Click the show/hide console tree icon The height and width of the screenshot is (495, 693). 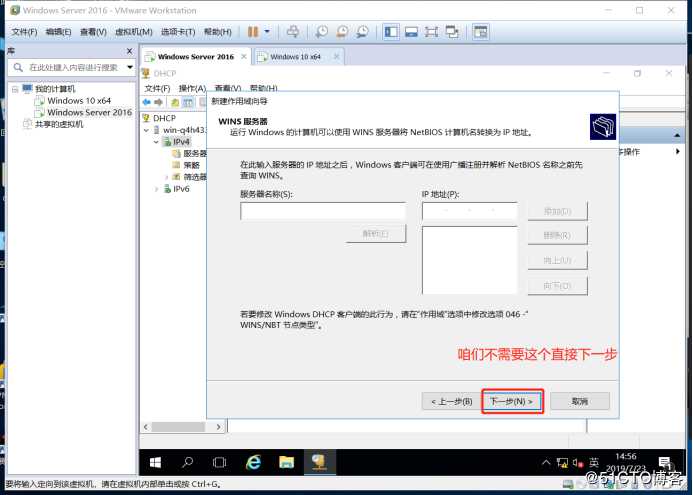tap(188, 103)
